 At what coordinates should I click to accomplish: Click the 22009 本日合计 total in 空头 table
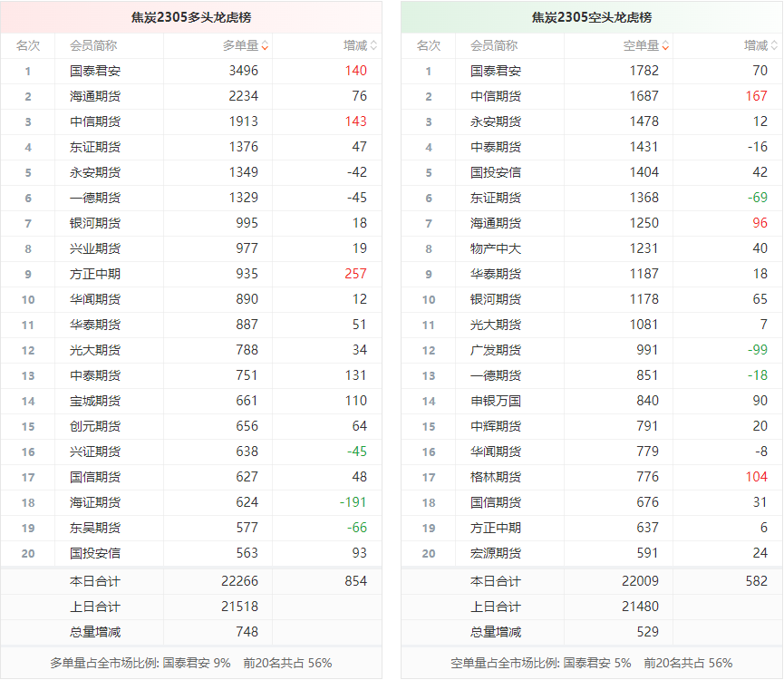(x=640, y=581)
